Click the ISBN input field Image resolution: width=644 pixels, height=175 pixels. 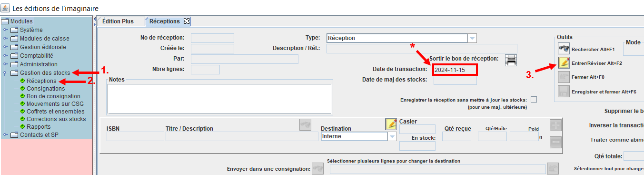pos(135,137)
